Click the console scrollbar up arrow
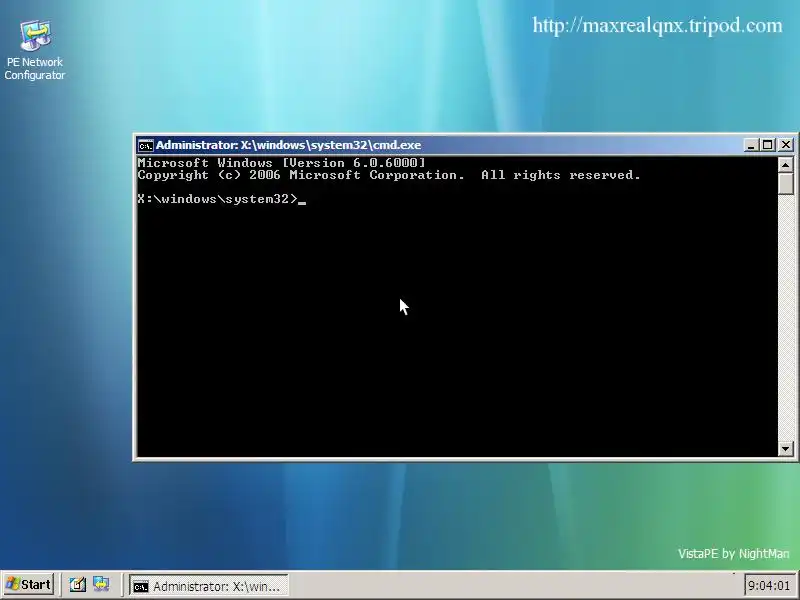This screenshot has height=600, width=800. 786,164
